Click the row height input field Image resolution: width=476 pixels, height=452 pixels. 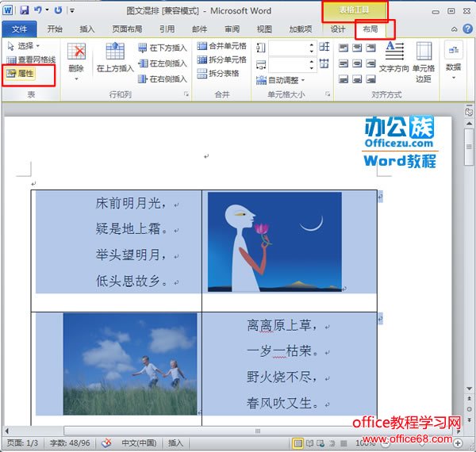pyautogui.click(x=289, y=48)
